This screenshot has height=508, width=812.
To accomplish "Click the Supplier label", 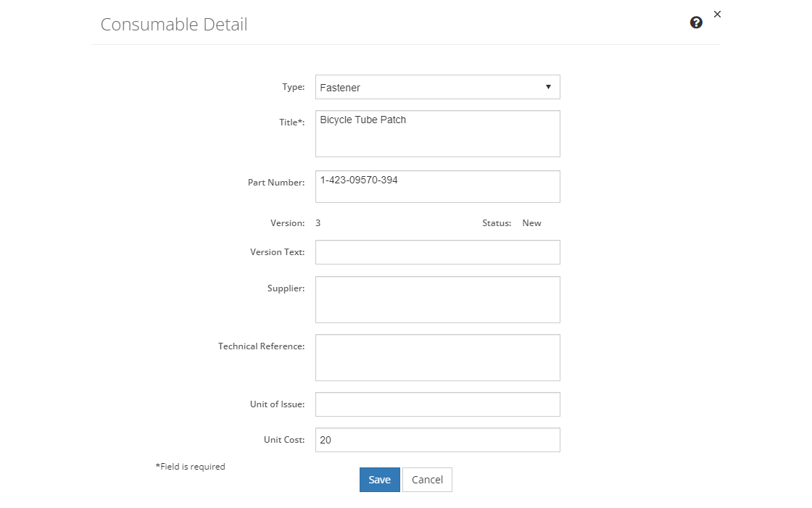I will [x=286, y=288].
